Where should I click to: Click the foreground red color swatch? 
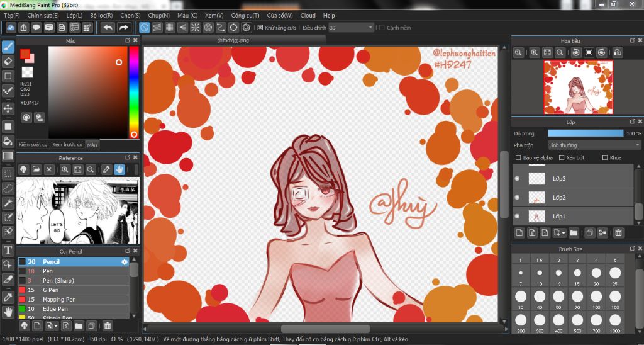25,54
